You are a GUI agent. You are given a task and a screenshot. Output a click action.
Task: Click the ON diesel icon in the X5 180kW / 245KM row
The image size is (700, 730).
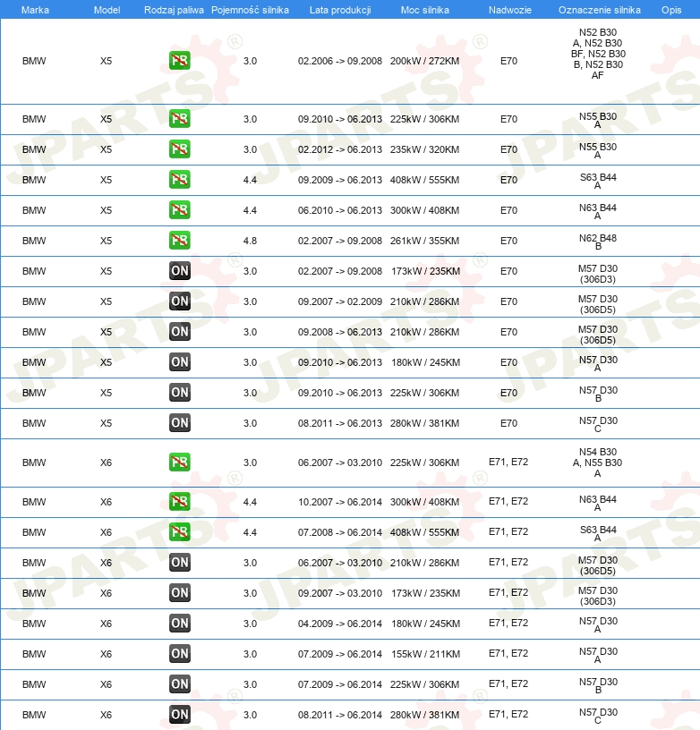coord(179,362)
